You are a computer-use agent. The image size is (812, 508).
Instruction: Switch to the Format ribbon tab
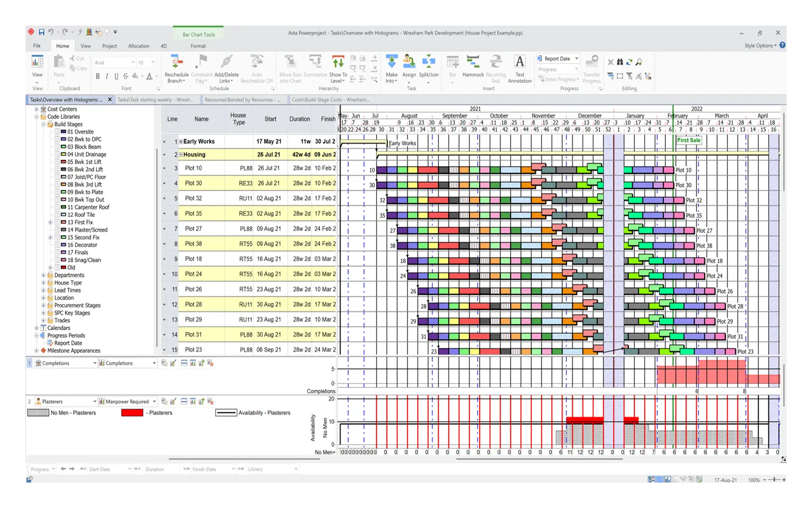(x=198, y=46)
